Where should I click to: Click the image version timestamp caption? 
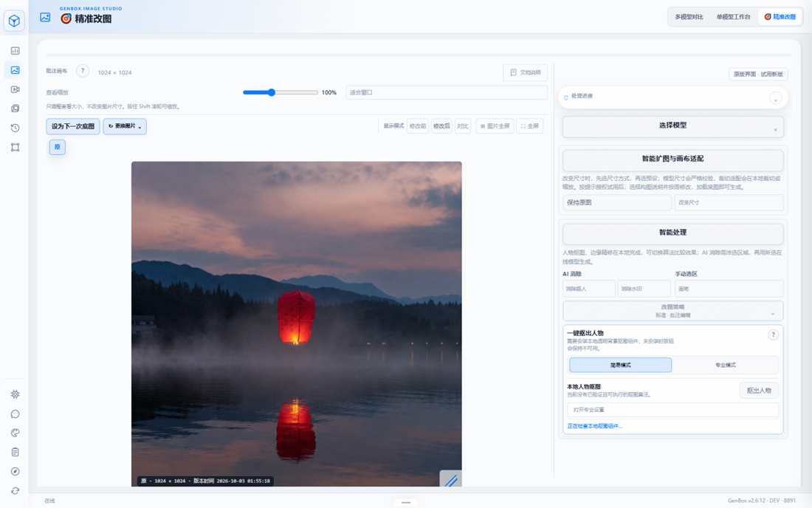tap(206, 481)
